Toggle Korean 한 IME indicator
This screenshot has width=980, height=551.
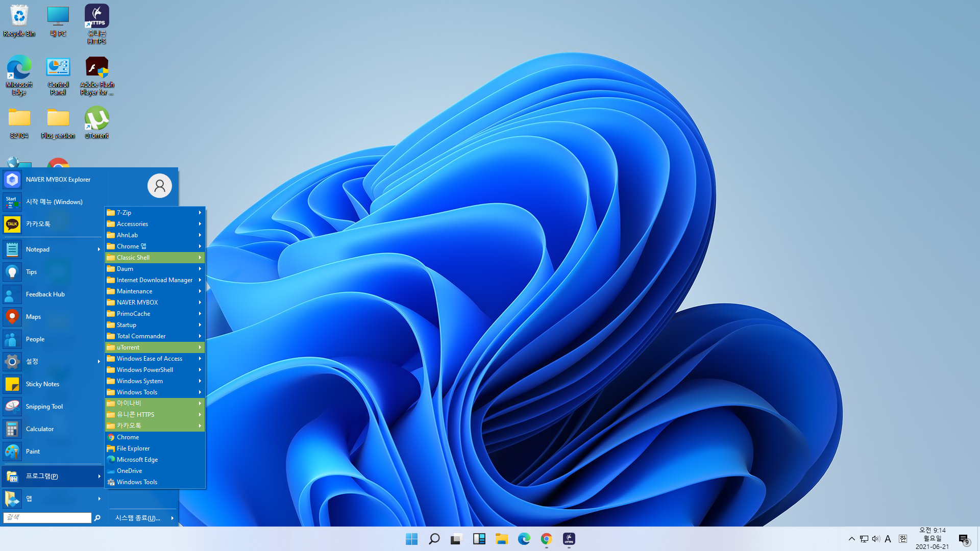pyautogui.click(x=902, y=539)
